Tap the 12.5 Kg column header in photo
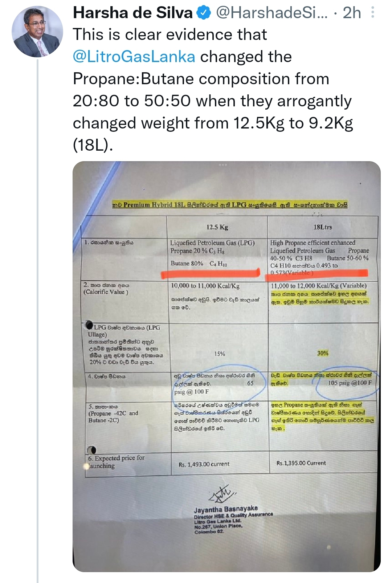This screenshot has width=392, height=583. [x=217, y=227]
